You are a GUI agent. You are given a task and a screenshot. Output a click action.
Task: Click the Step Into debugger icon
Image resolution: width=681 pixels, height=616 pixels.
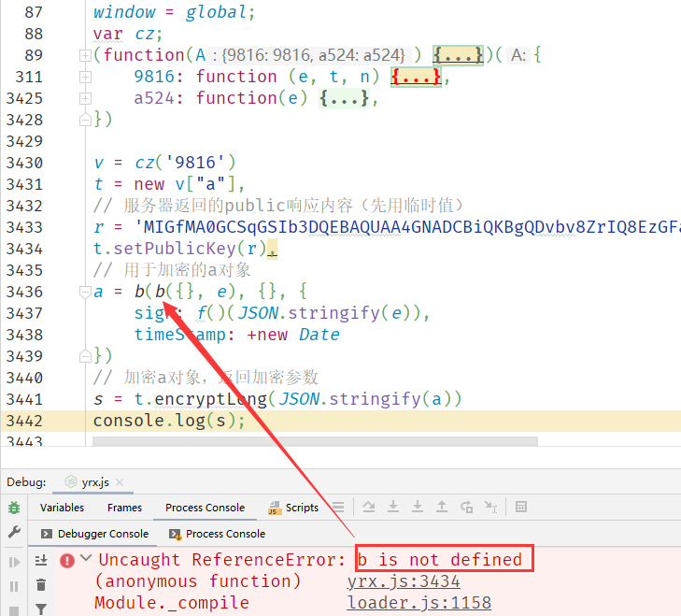click(393, 508)
